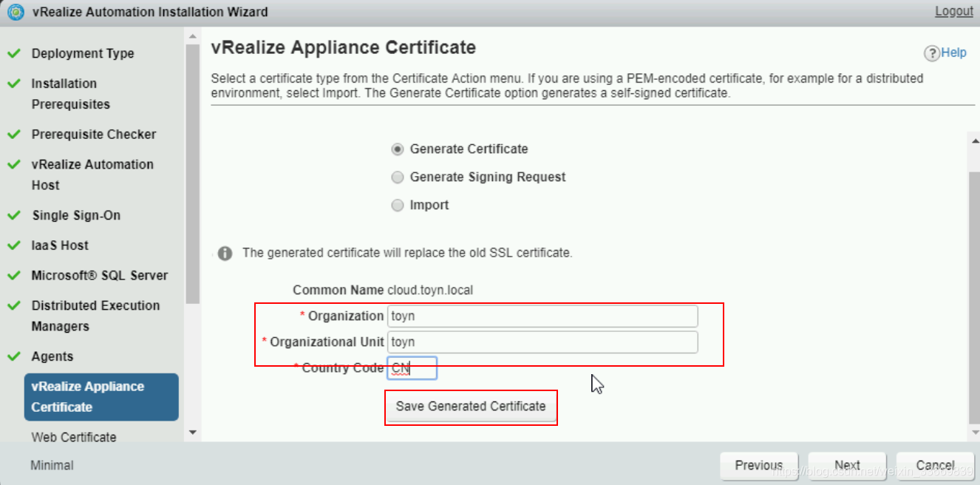Click the vRealize Automation logo icon
This screenshot has width=980, height=485.
point(16,12)
